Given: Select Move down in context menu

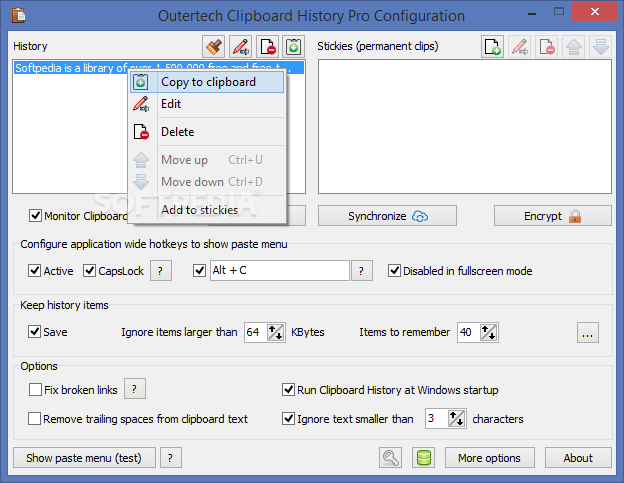Looking at the screenshot, I should pyautogui.click(x=207, y=182).
